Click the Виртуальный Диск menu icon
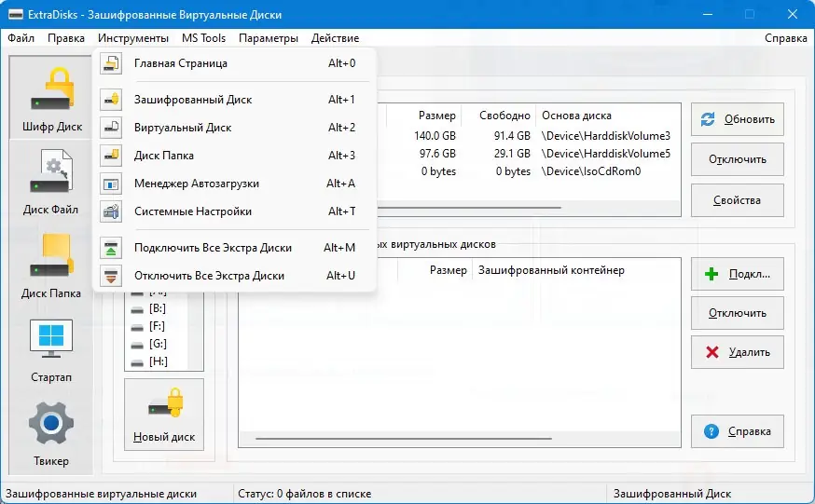 pos(111,128)
